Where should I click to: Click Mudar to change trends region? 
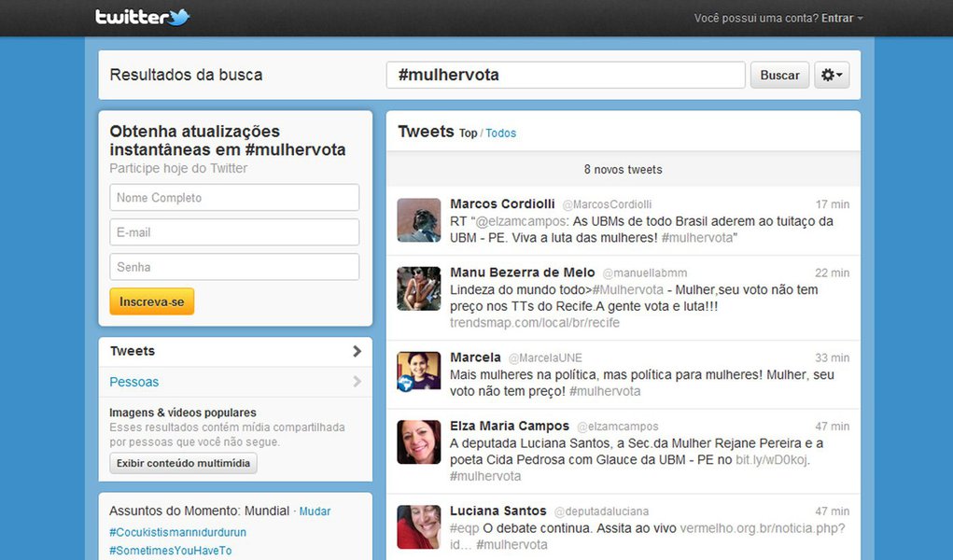315,511
